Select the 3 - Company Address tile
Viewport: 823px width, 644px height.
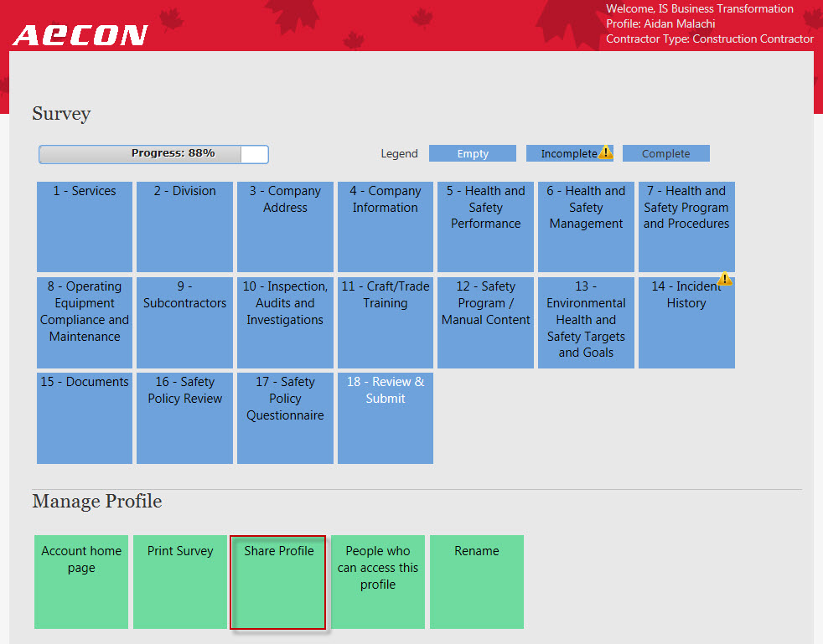[x=285, y=226]
